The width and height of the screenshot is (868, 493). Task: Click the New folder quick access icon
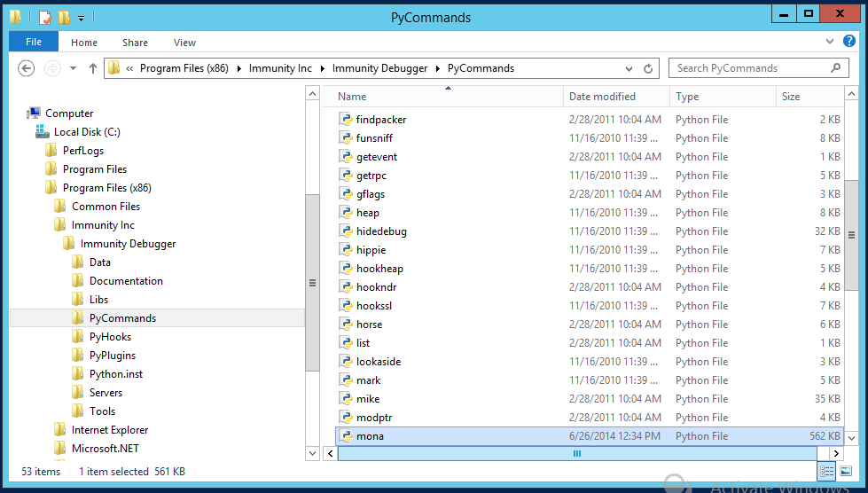coord(65,18)
